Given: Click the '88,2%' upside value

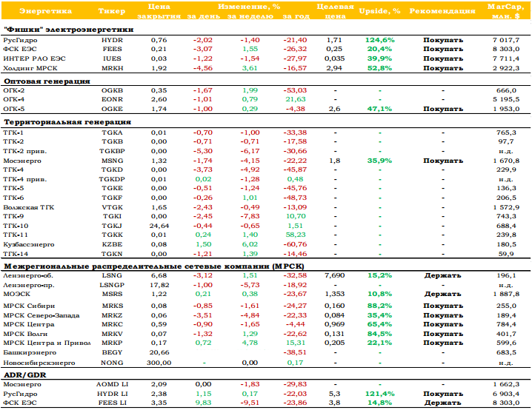Looking at the screenshot, I should coord(379,306).
